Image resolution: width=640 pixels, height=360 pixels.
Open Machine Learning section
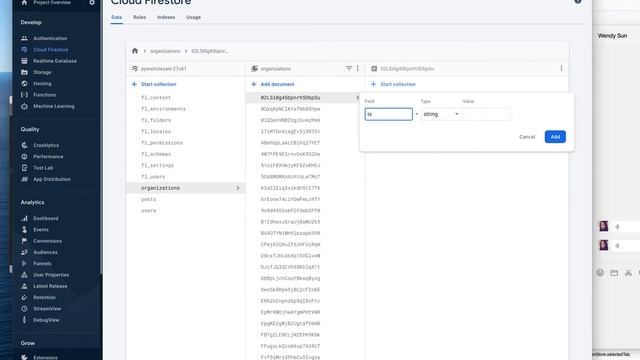53,106
